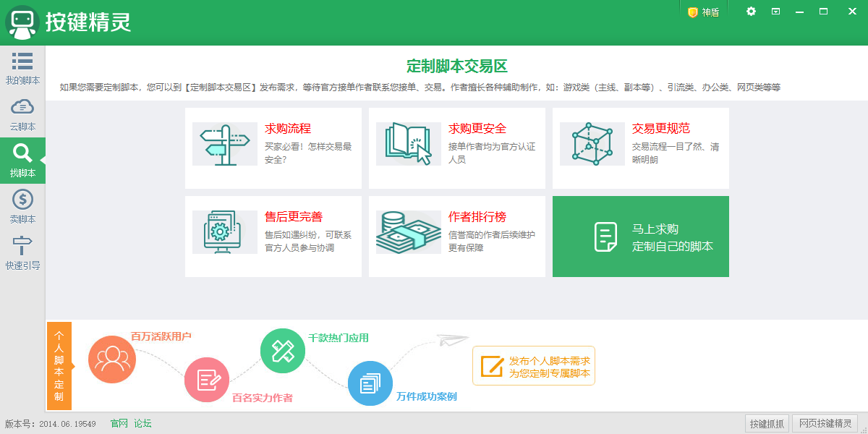The height and width of the screenshot is (434, 868).
Task: Open 论坛 link in status bar
Action: coord(142,424)
